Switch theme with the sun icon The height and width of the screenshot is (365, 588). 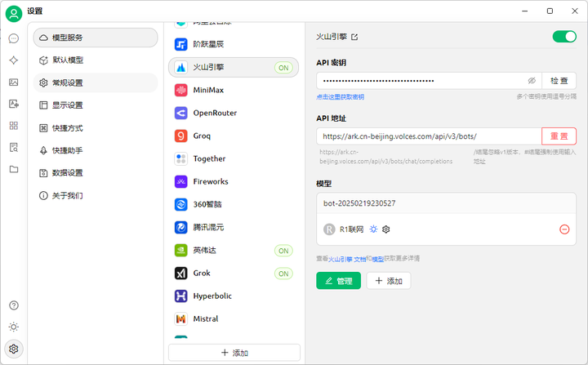coord(14,327)
